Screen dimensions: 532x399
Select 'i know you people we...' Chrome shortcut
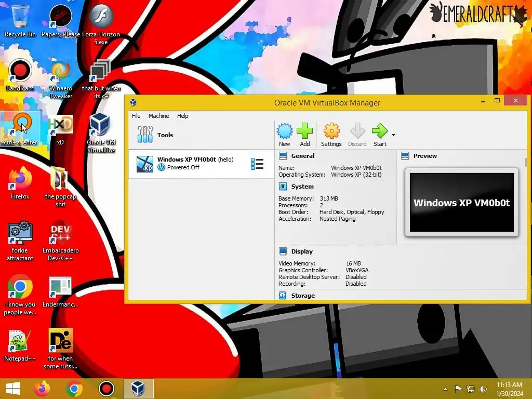20,295
